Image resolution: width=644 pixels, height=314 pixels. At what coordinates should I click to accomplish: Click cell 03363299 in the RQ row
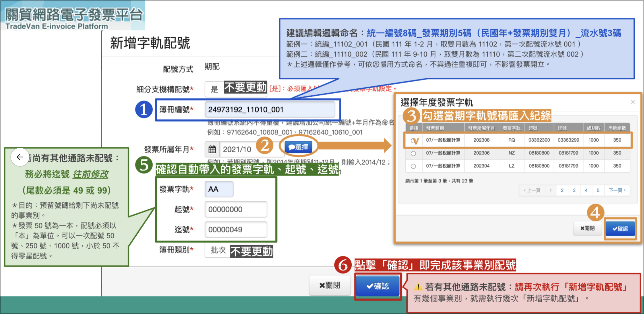pos(568,140)
